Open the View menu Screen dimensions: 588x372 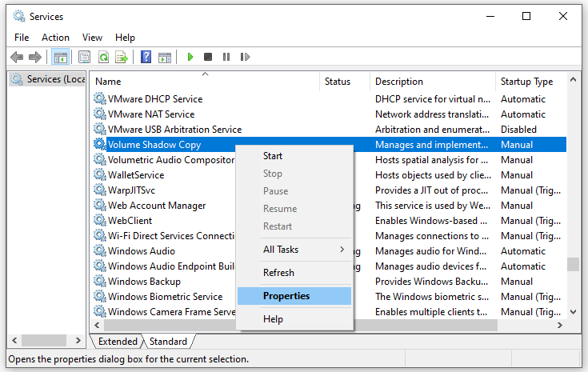92,38
